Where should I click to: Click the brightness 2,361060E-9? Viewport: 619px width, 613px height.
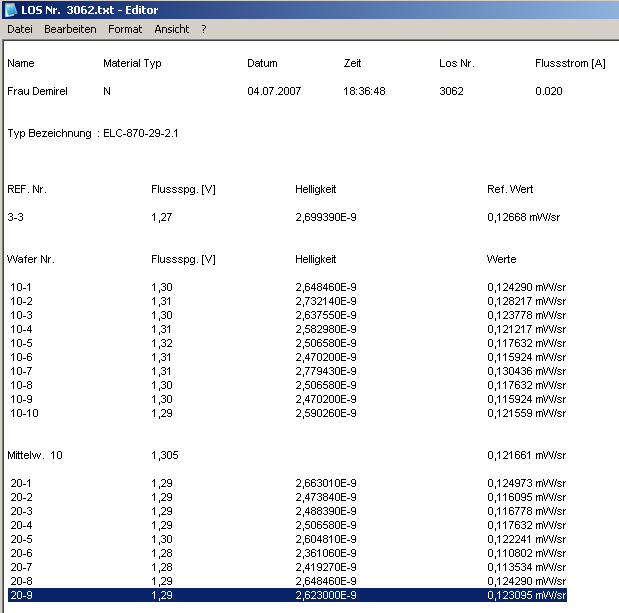(x=326, y=553)
